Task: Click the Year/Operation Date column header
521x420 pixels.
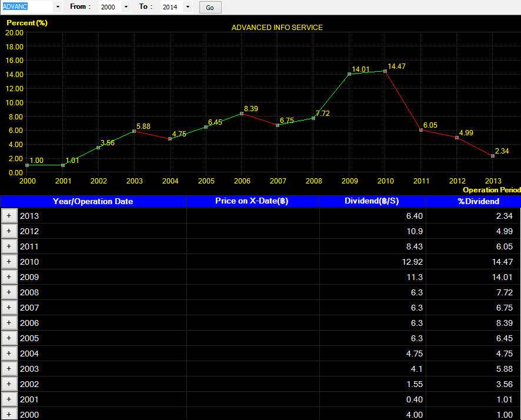Action: pos(93,201)
